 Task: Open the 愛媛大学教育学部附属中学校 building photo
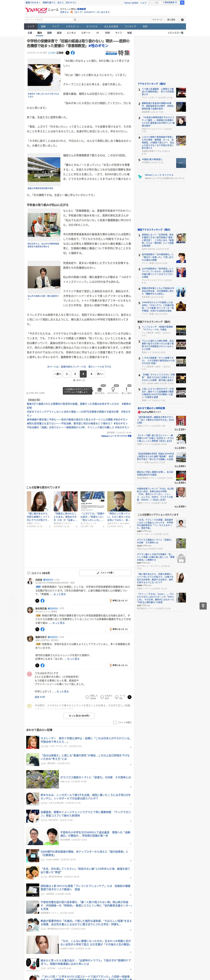coord(44,170)
